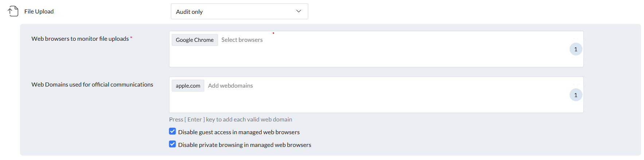
Task: Click the File Upload icon
Action: (x=13, y=11)
